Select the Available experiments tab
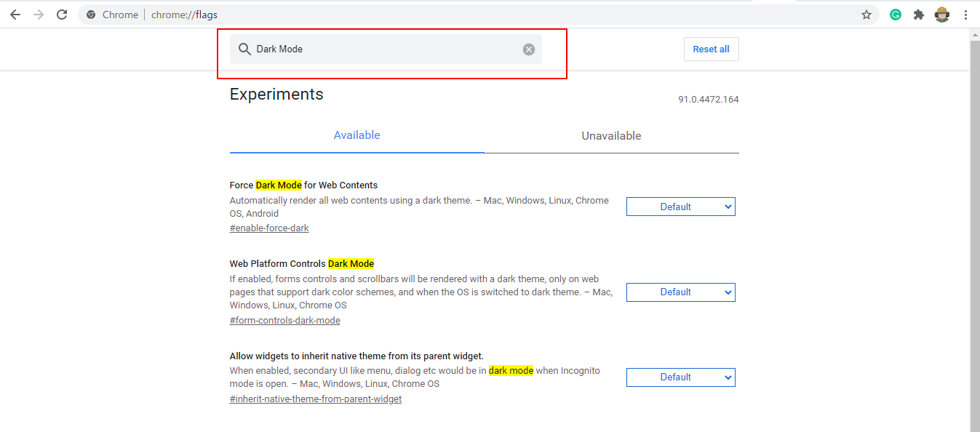This screenshot has width=980, height=432. point(356,135)
